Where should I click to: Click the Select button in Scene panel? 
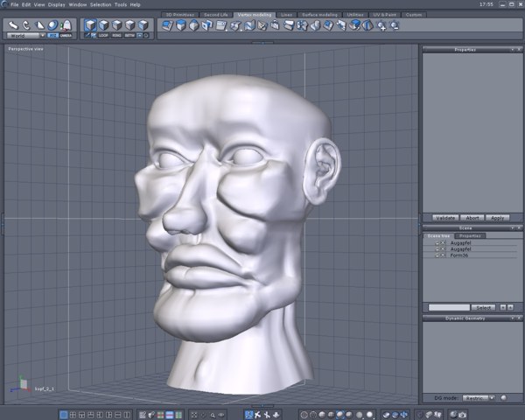483,307
